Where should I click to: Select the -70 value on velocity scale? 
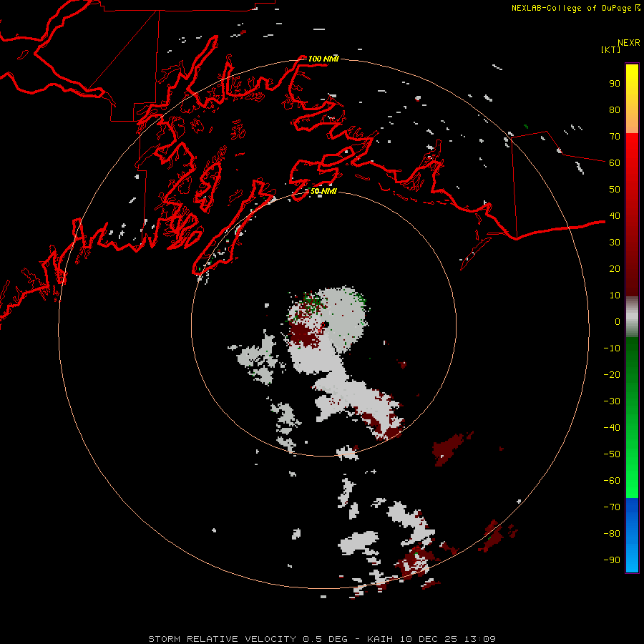pos(612,507)
